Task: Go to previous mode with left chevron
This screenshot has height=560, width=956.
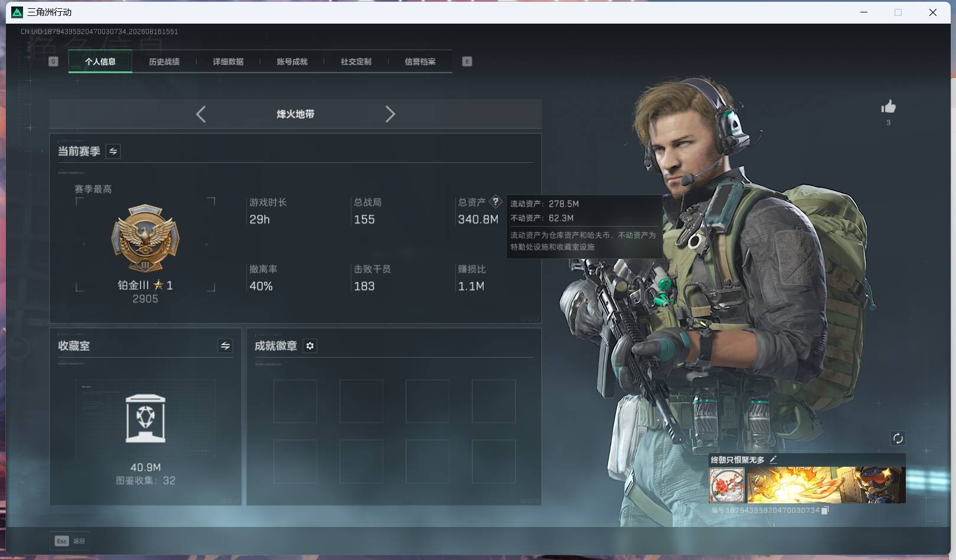Action: click(201, 114)
